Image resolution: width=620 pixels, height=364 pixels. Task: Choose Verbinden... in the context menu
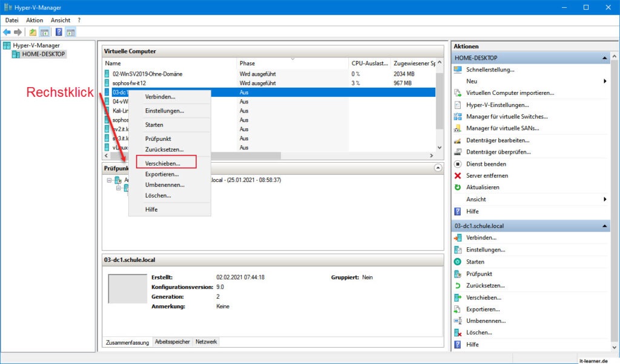[160, 97]
